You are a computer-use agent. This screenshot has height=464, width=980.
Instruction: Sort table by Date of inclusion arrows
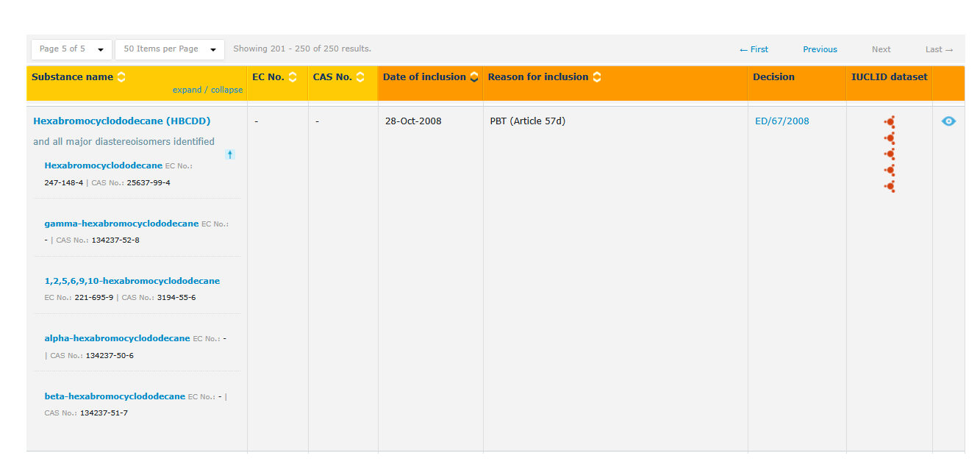tap(474, 77)
